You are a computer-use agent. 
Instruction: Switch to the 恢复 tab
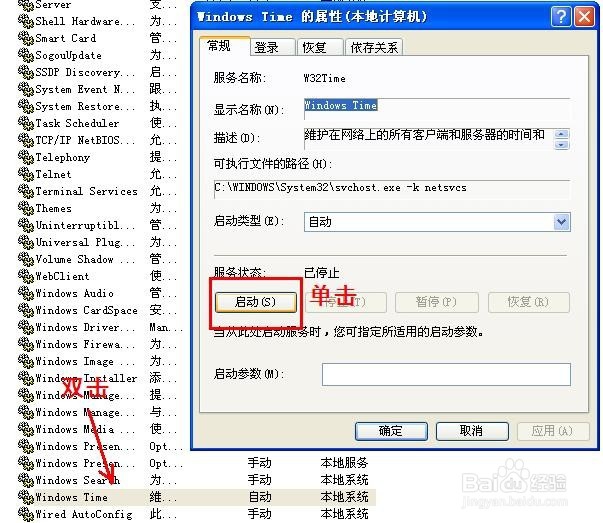pyautogui.click(x=320, y=47)
